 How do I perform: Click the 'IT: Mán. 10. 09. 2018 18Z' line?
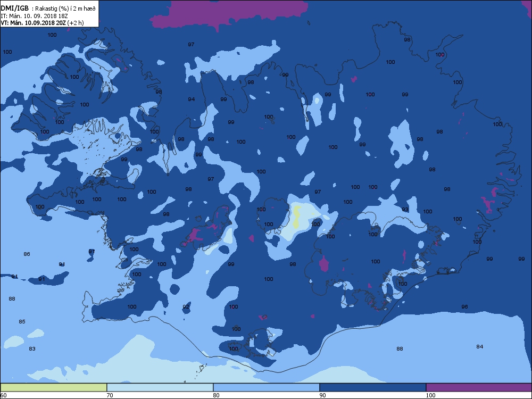tap(34, 16)
